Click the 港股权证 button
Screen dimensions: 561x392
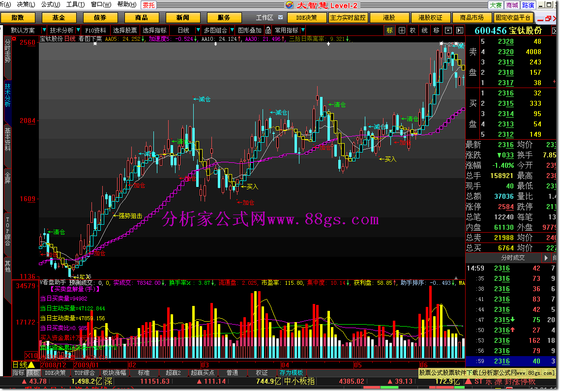(x=430, y=18)
